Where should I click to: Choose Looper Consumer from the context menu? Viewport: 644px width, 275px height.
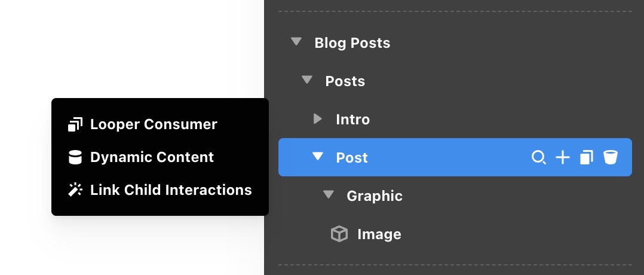coord(154,125)
